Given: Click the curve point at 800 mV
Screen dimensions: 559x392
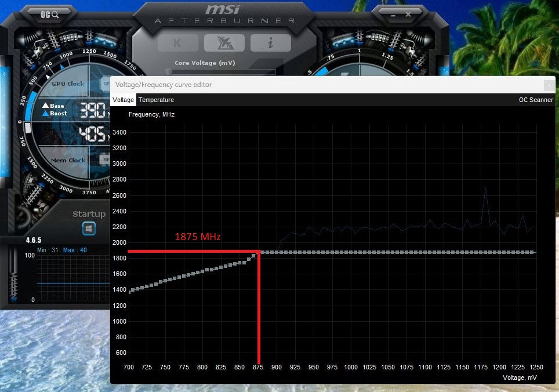Looking at the screenshot, I should (x=202, y=271).
